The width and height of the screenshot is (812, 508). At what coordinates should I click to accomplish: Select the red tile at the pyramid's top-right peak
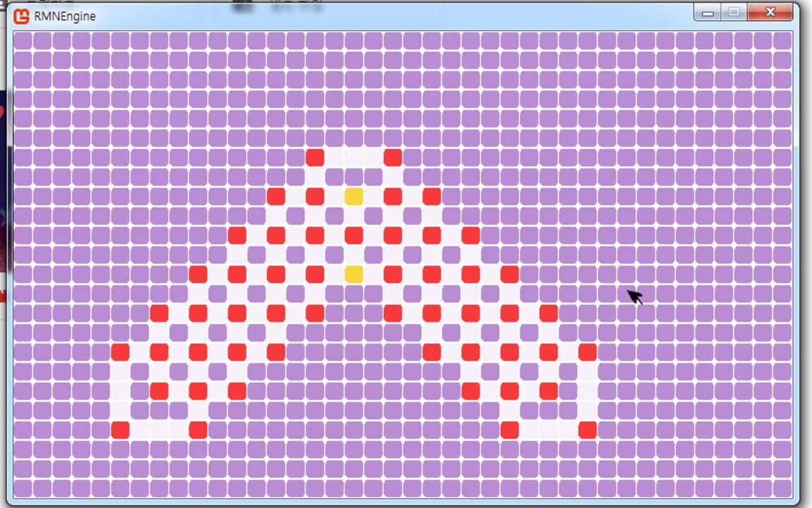point(392,157)
